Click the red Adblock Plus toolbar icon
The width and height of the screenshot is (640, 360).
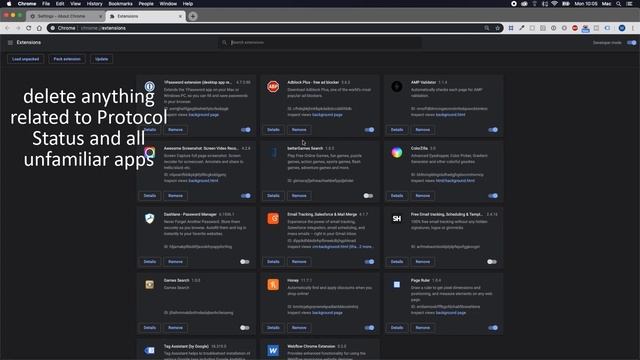[x=575, y=28]
